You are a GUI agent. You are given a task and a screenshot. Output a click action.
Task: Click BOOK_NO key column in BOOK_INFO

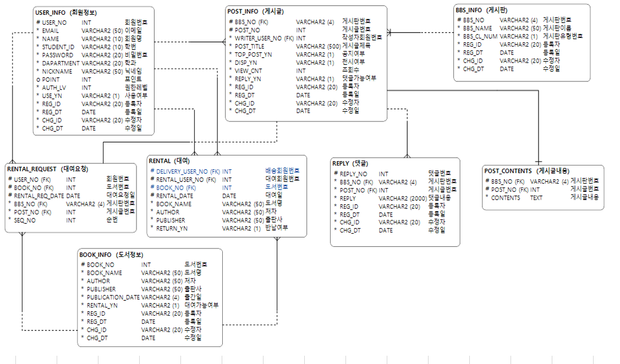pyautogui.click(x=101, y=265)
